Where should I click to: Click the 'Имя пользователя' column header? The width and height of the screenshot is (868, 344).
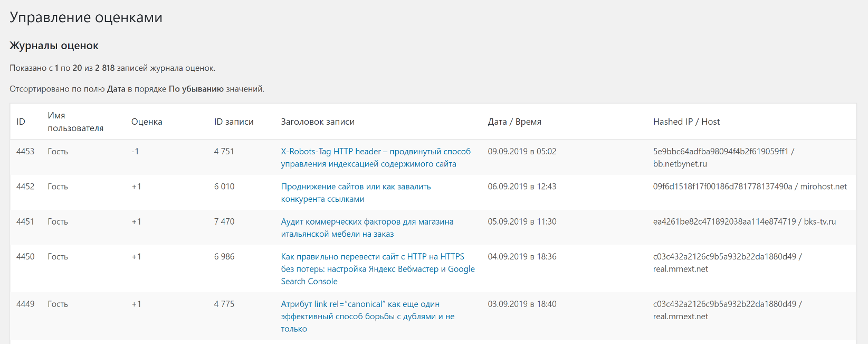tap(75, 122)
